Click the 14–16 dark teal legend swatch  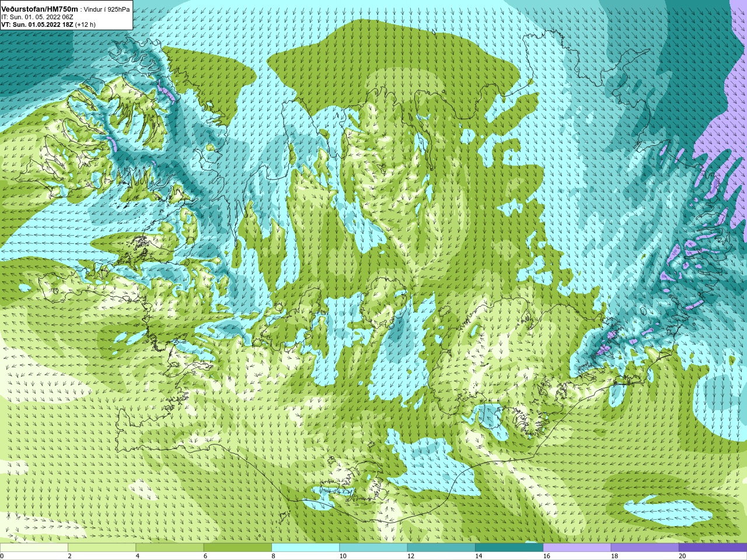pyautogui.click(x=509, y=548)
